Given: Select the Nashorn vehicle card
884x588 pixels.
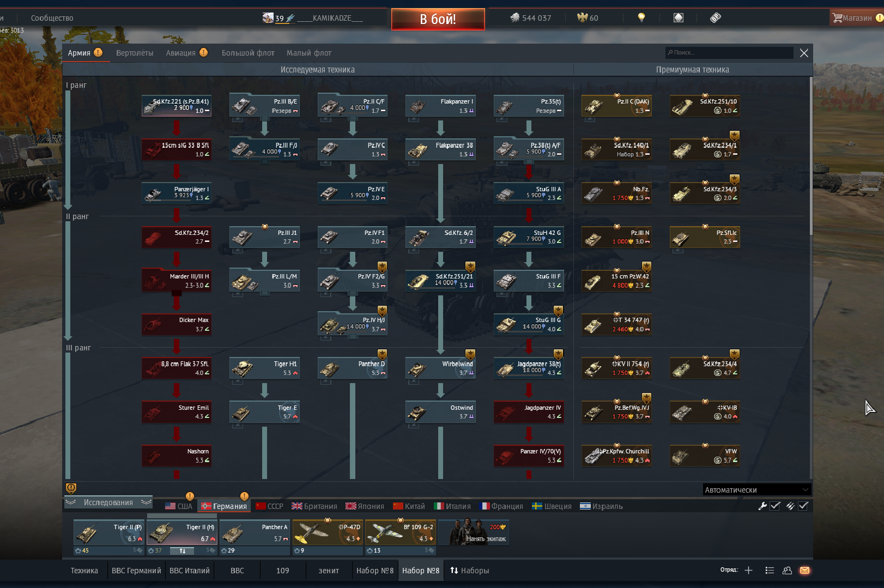Looking at the screenshot, I should [x=177, y=456].
